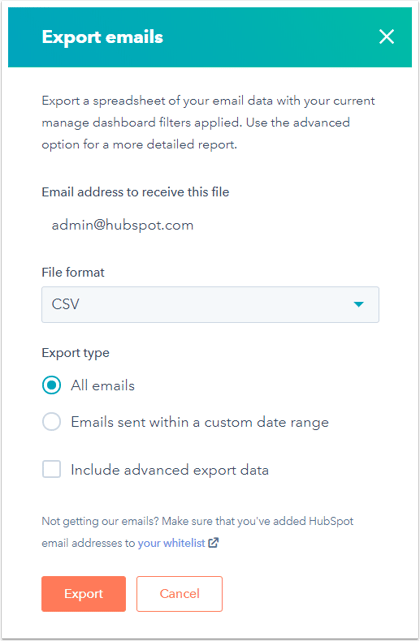The width and height of the screenshot is (420, 641).
Task: Click "Emails sent within a custom date range" label
Action: point(200,422)
